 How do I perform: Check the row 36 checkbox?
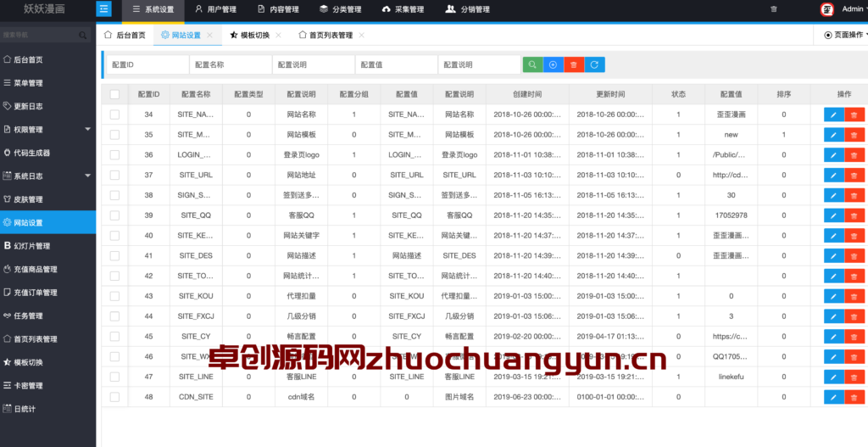pos(114,155)
